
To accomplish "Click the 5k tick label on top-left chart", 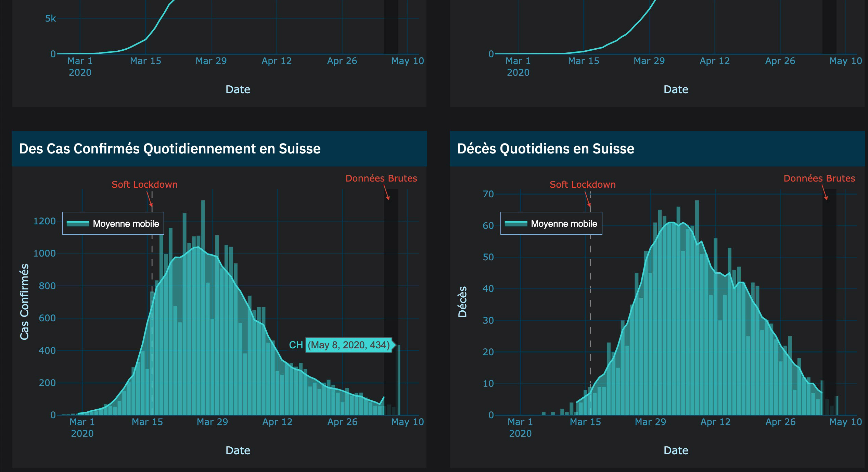I will coord(50,18).
